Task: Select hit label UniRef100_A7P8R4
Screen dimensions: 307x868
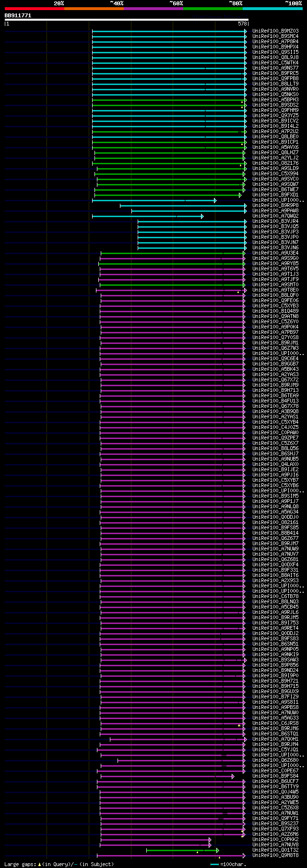Action: tap(275, 42)
